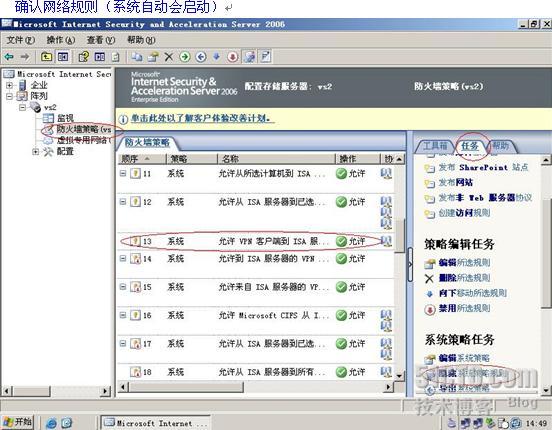Open the 操作(A) menu

[61, 40]
